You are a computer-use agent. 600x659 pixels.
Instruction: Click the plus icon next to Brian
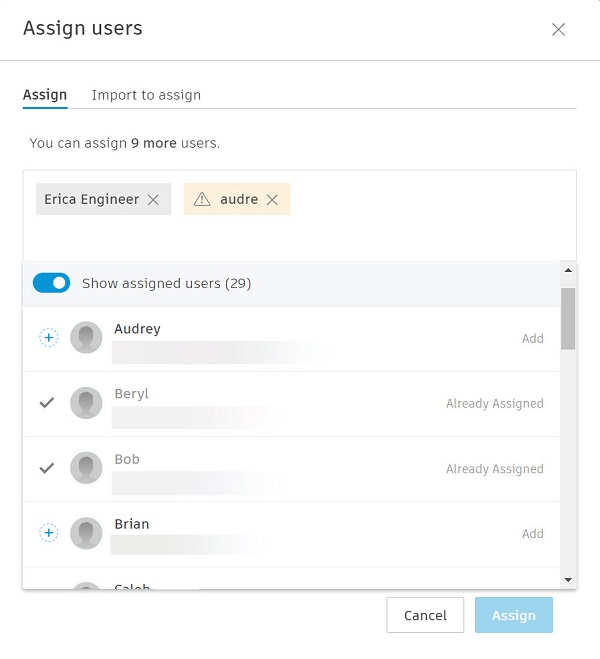49,532
